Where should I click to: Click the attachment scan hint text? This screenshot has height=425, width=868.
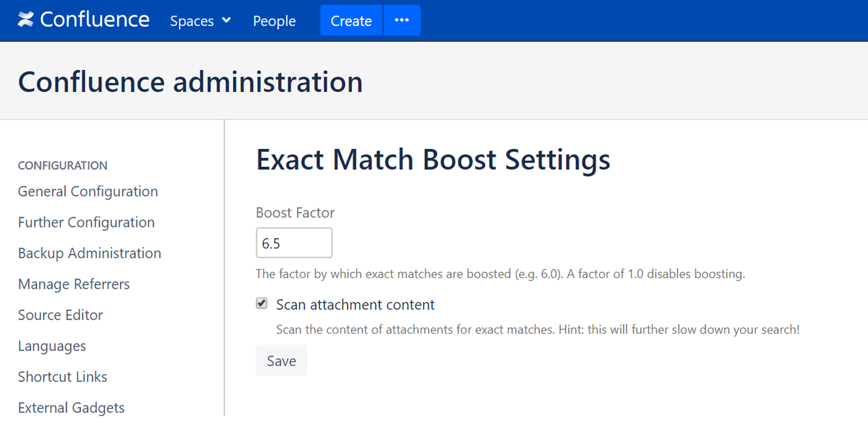(x=538, y=330)
